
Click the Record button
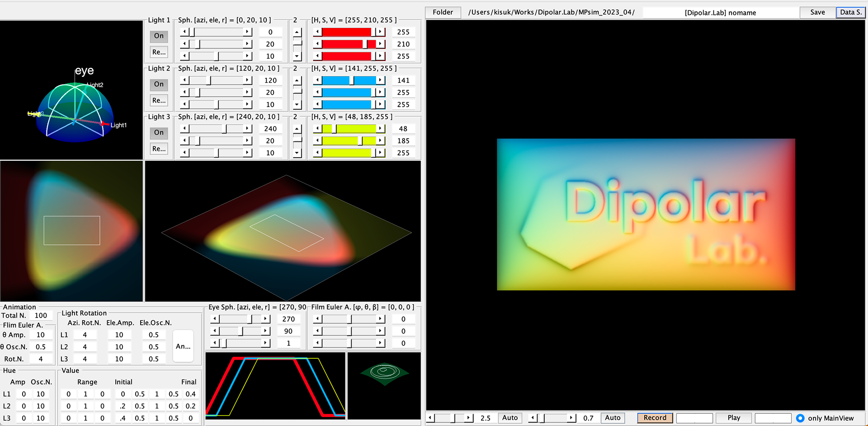click(x=655, y=418)
